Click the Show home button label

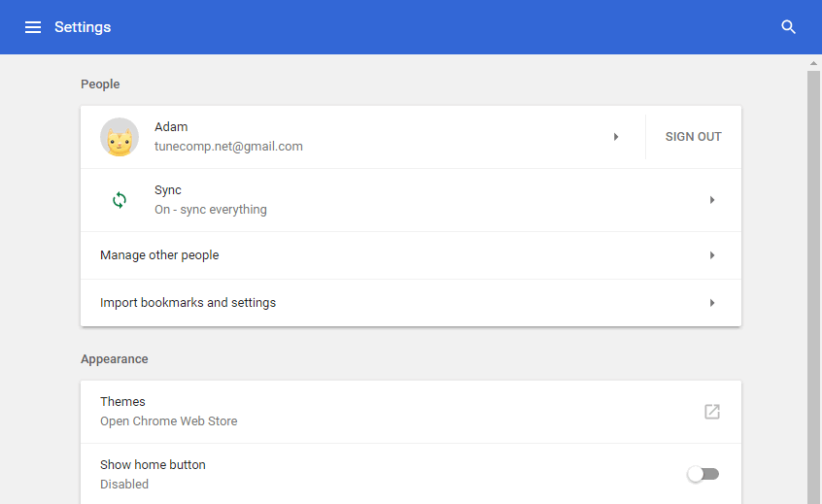pyautogui.click(x=153, y=465)
